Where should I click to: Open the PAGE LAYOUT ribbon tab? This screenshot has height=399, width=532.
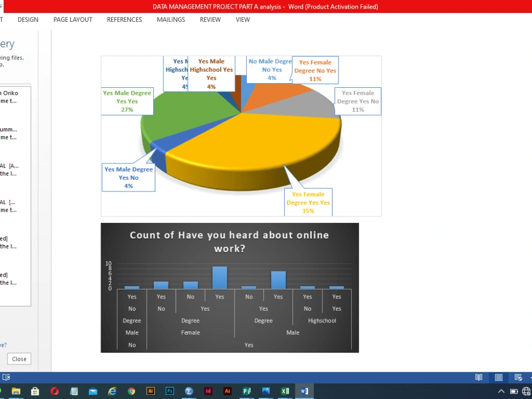click(72, 20)
